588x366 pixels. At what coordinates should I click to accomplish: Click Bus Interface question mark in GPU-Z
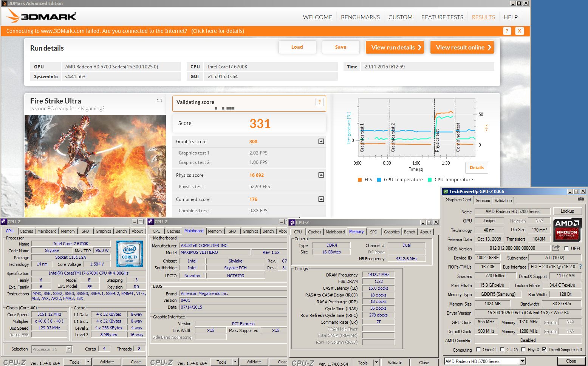click(580, 267)
